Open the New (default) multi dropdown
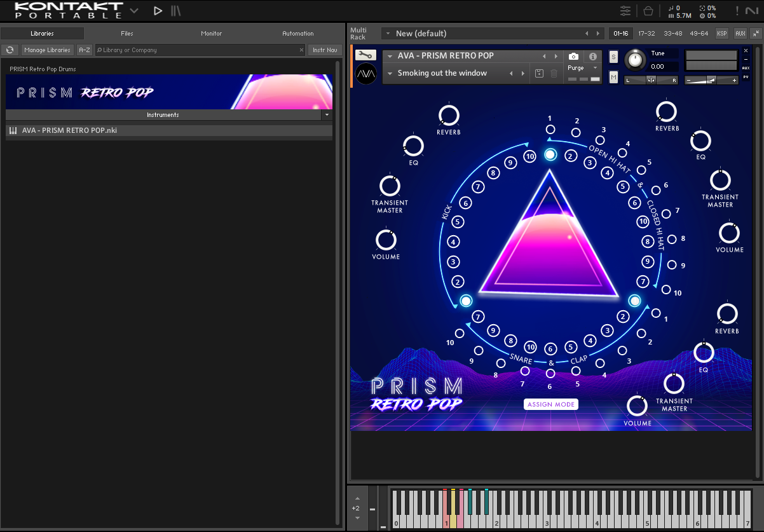 [386, 33]
